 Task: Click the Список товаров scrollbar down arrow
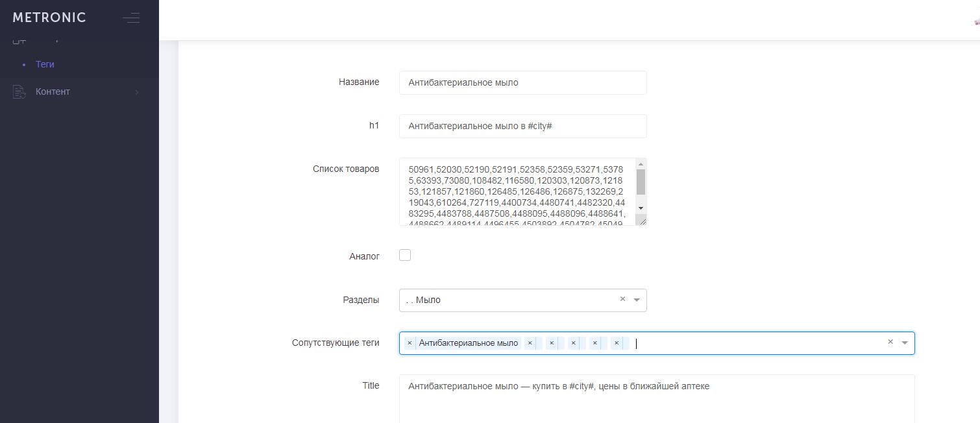(641, 208)
